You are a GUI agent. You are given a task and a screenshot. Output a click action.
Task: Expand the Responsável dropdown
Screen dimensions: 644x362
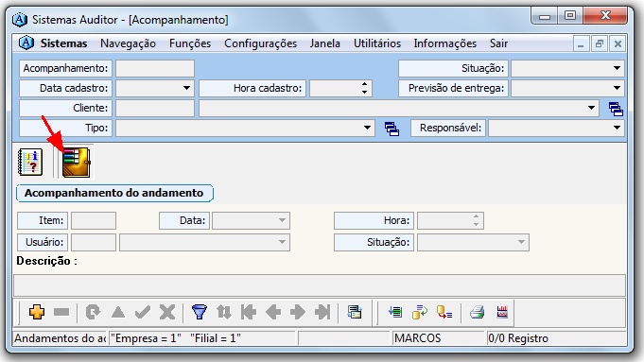pyautogui.click(x=617, y=128)
